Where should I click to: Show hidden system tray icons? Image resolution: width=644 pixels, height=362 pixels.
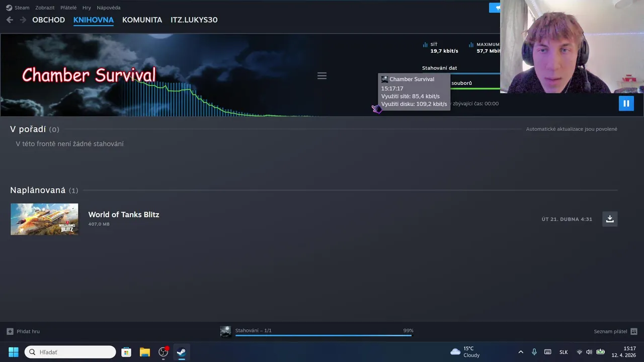tap(521, 352)
